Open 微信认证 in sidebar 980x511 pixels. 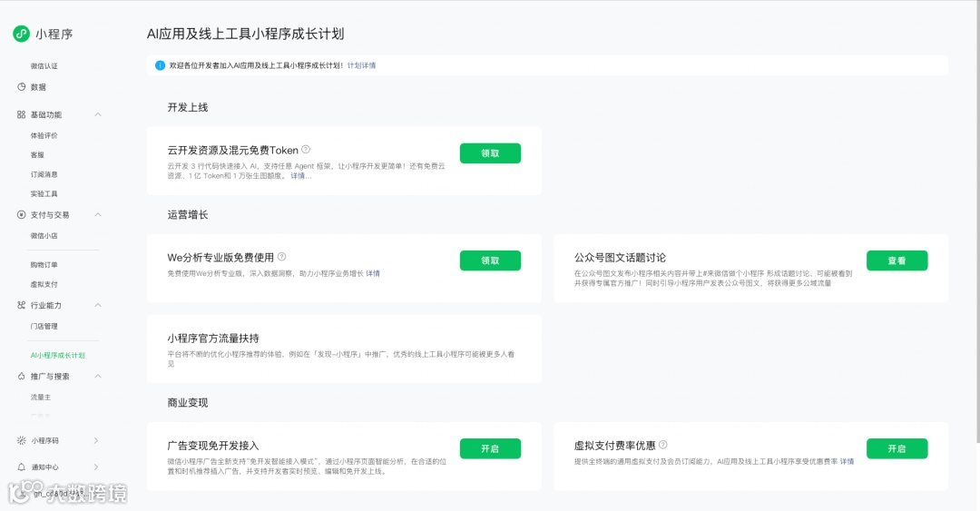[44, 65]
